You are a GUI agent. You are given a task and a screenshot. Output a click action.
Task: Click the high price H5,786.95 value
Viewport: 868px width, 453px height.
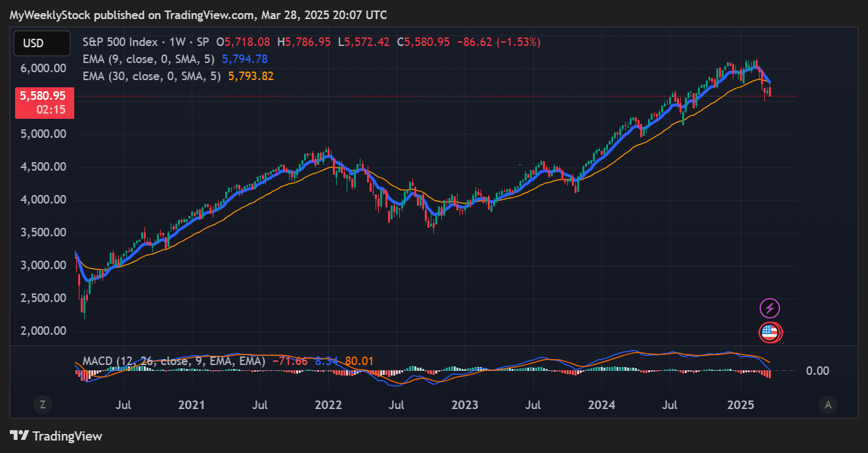(305, 42)
